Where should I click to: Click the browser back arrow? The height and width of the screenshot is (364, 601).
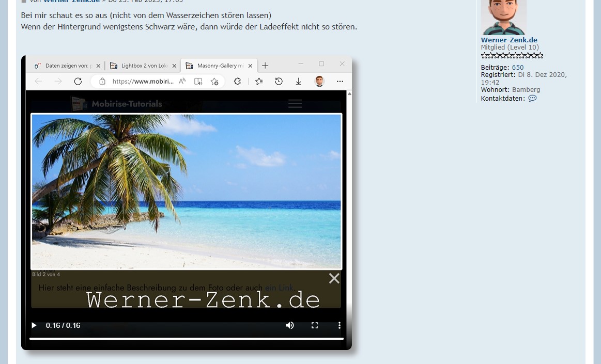38,81
